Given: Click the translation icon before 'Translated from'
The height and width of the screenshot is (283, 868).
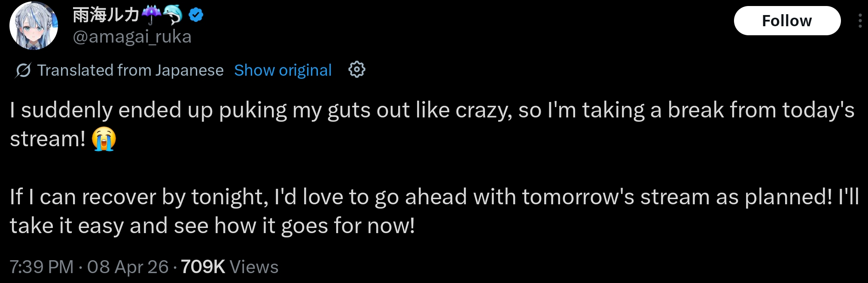Looking at the screenshot, I should pos(23,70).
